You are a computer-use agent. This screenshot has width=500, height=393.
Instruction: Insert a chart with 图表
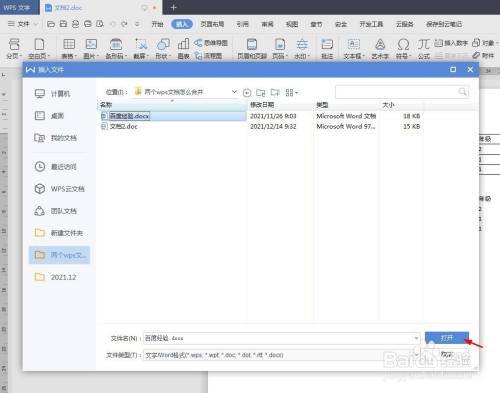click(x=183, y=49)
